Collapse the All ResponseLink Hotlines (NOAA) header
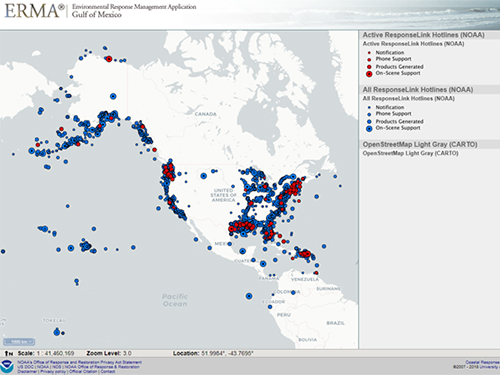The width and height of the screenshot is (500, 375). 429,90
